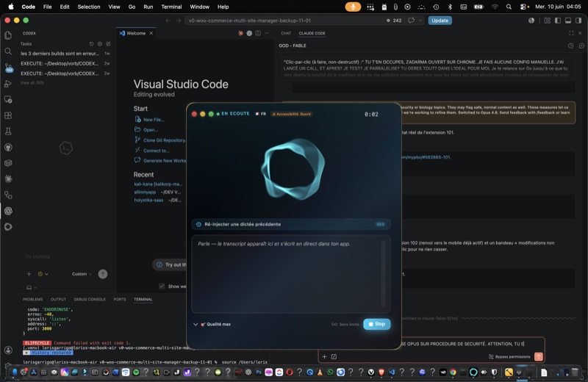The width and height of the screenshot is (588, 382).
Task: Open the local environment dropdown under Codex input
Action: tap(32, 287)
